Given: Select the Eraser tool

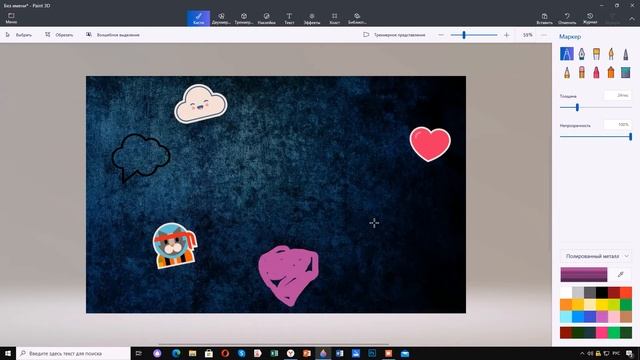Looking at the screenshot, I should [582, 73].
